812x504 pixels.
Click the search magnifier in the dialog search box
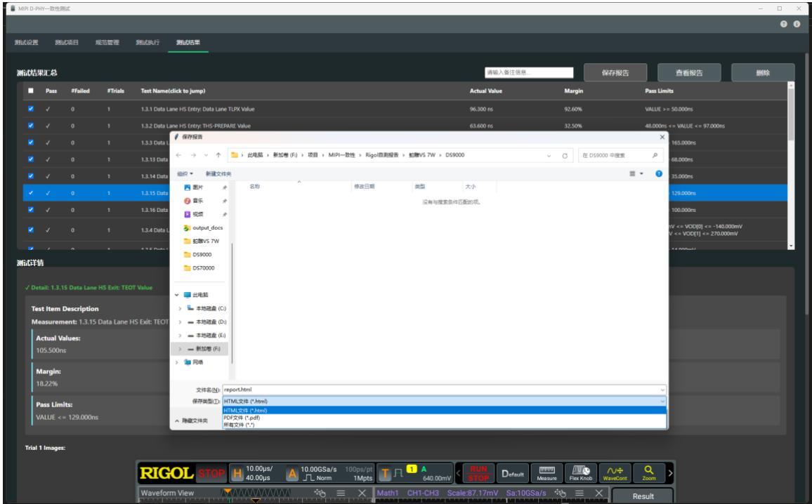pos(655,155)
